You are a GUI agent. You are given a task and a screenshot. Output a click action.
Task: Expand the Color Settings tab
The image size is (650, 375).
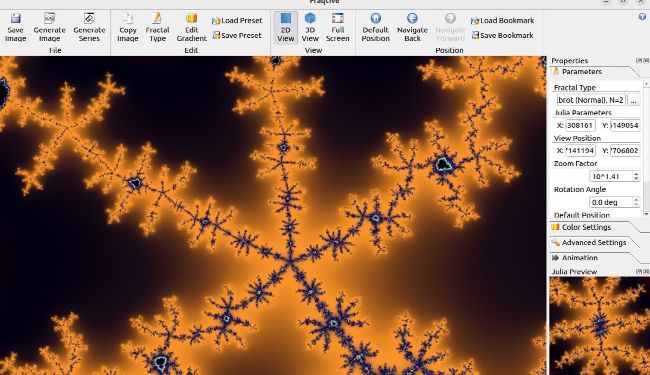point(586,227)
